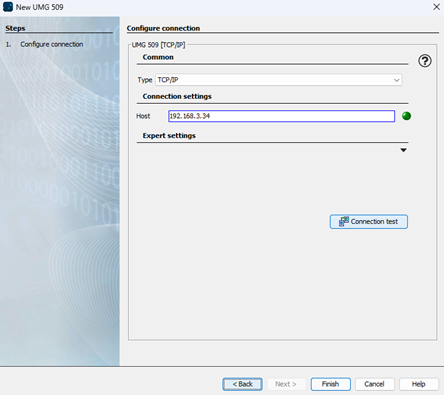The height and width of the screenshot is (395, 444).
Task: Expand the Expert settings arrow
Action: click(x=403, y=150)
